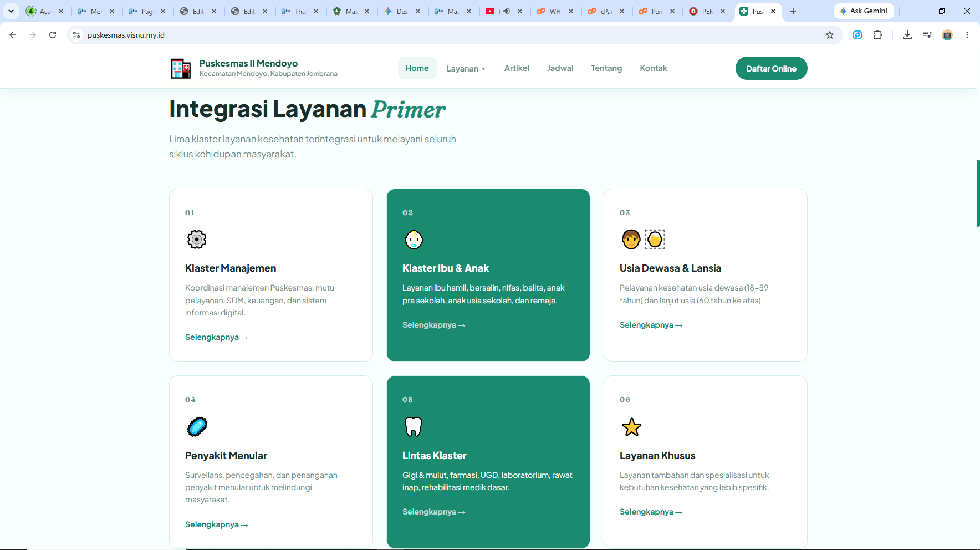
Task: Open the browser extensions puzzle icon
Action: [x=877, y=35]
